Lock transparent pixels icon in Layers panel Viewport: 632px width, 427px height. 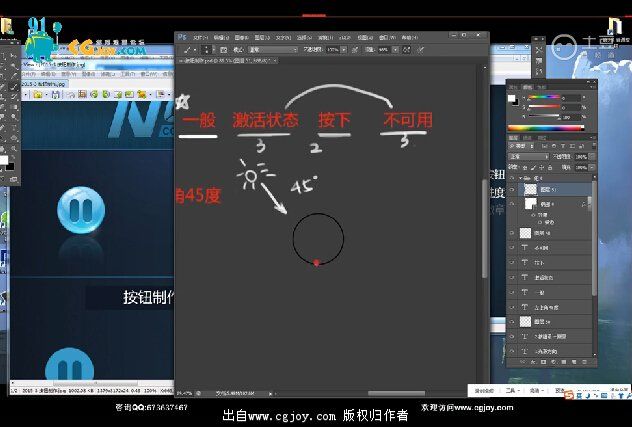tap(524, 167)
